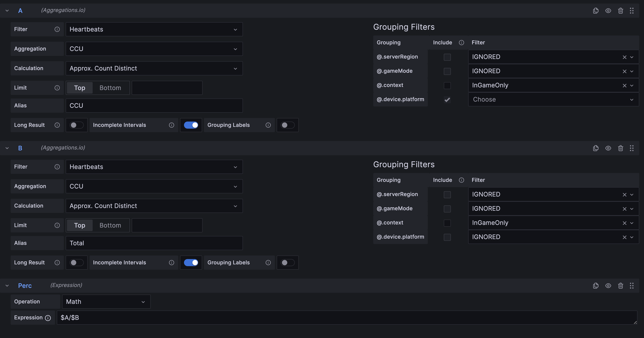This screenshot has width=644, height=338.
Task: Click drag handle icon on Perc expression
Action: (631, 286)
